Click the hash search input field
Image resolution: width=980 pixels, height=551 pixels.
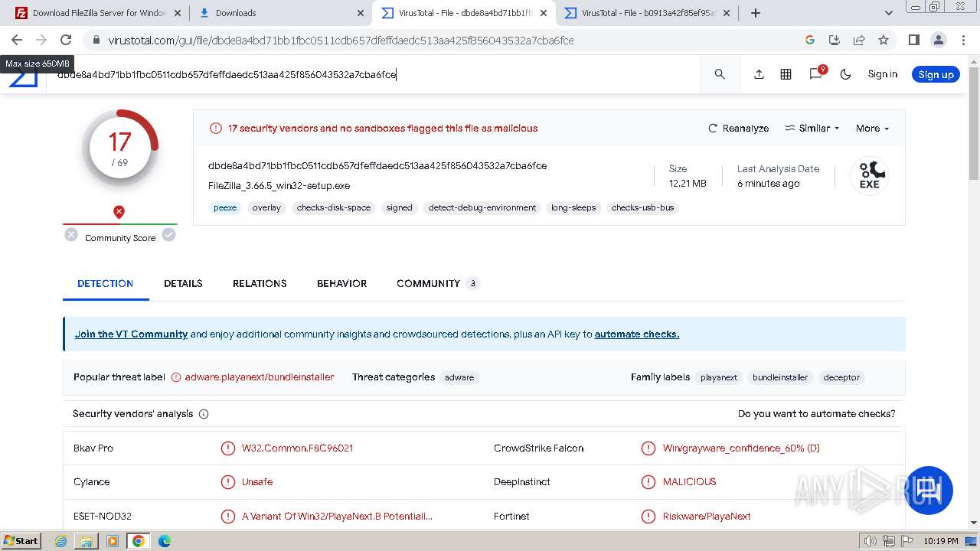coord(374,74)
